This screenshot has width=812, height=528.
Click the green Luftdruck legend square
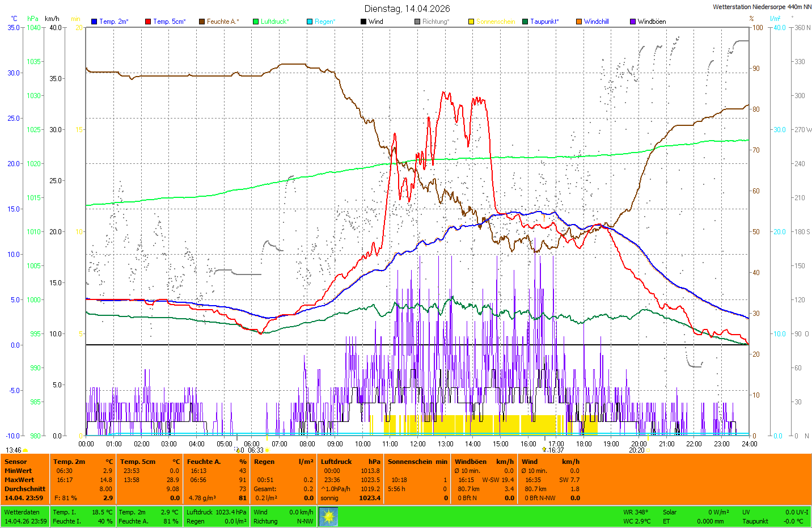[x=256, y=22]
